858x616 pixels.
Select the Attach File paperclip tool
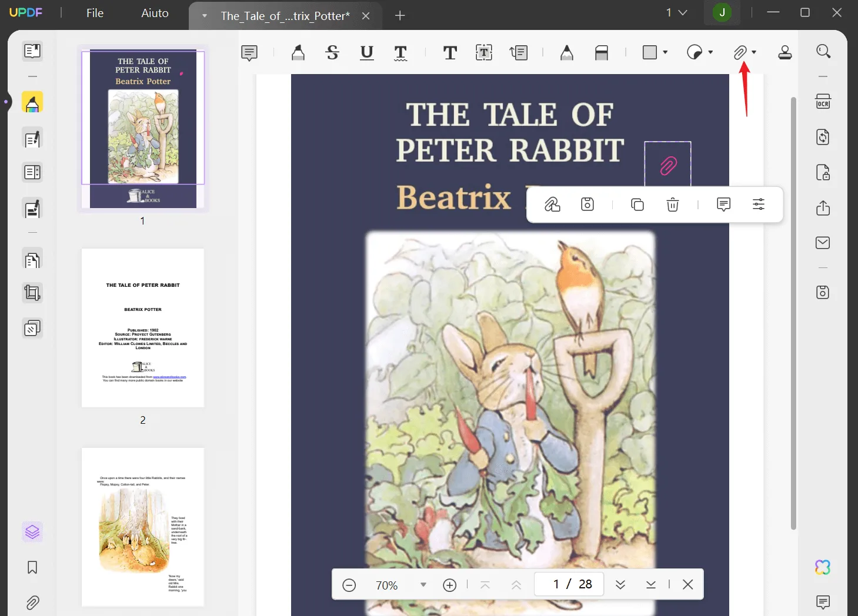740,53
